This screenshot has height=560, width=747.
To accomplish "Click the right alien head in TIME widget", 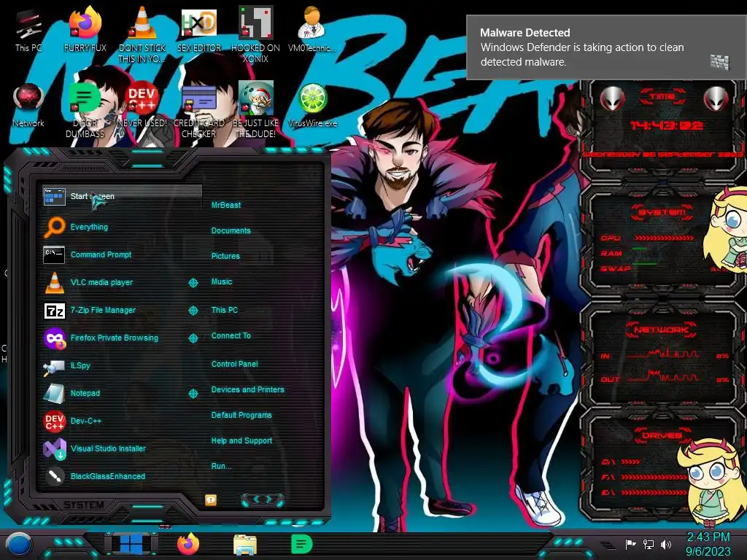I will click(x=716, y=98).
